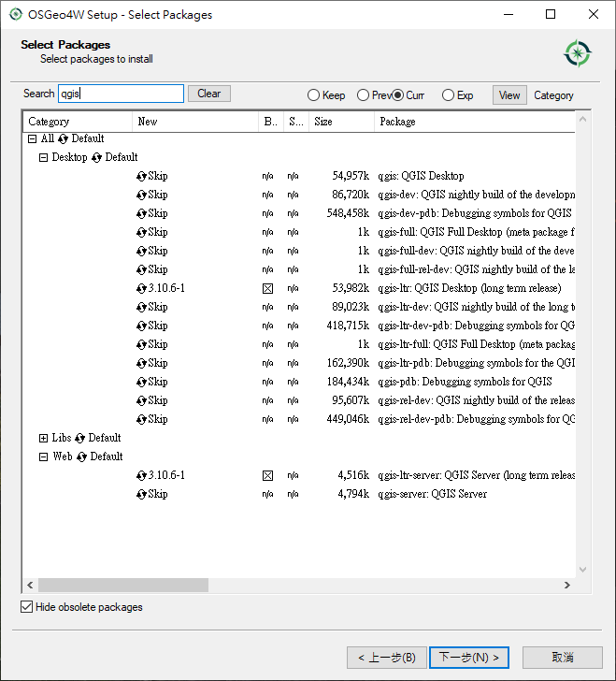Click the Category column header
The height and width of the screenshot is (681, 616).
pyautogui.click(x=78, y=122)
